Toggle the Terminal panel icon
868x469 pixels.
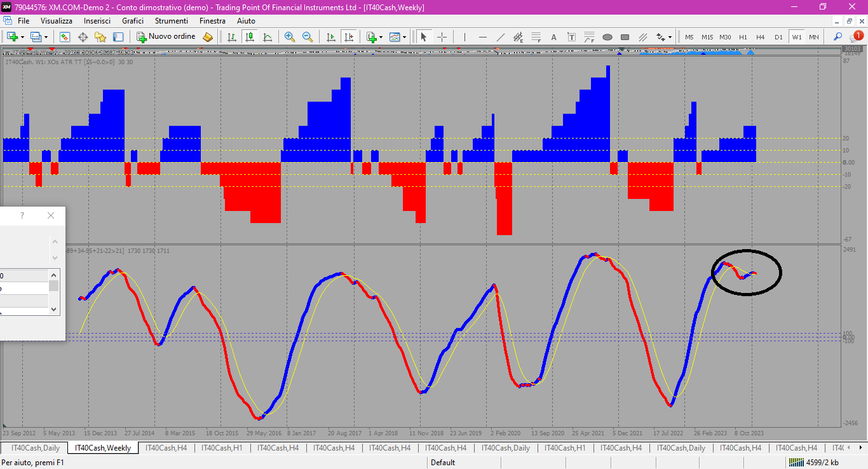(118, 37)
